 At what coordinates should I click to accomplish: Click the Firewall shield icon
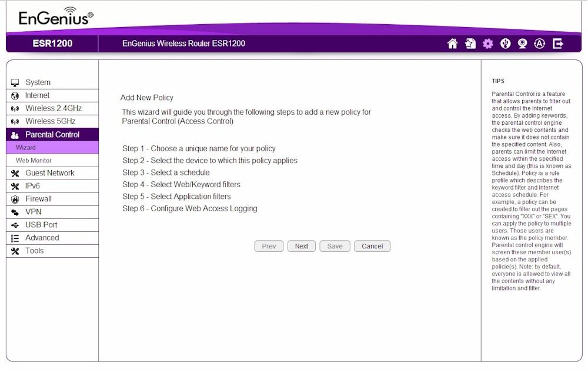click(x=15, y=200)
